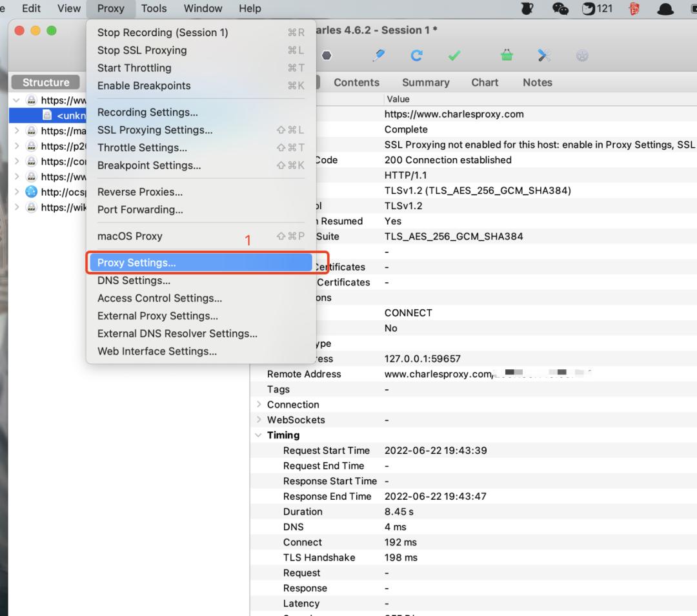Choose Proxy Settings... from the menu
The width and height of the screenshot is (697, 616).
coord(136,263)
